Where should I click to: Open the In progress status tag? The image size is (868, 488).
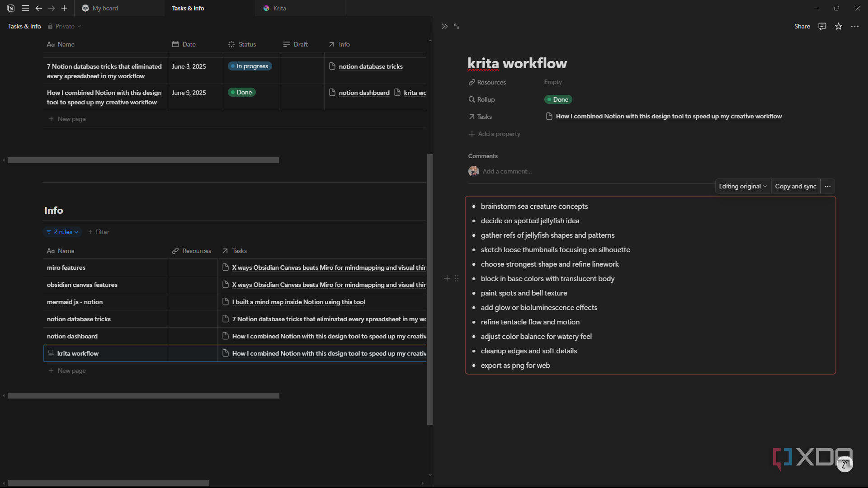tap(250, 66)
